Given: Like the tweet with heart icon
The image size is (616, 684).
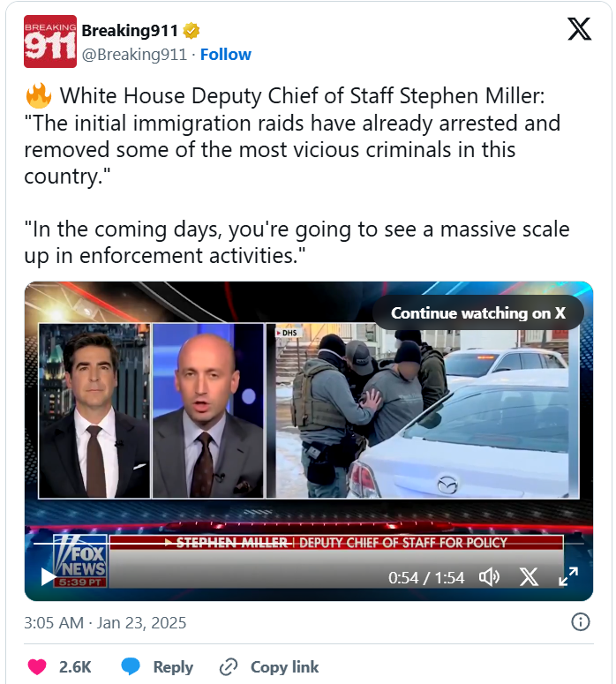Looking at the screenshot, I should point(37,667).
